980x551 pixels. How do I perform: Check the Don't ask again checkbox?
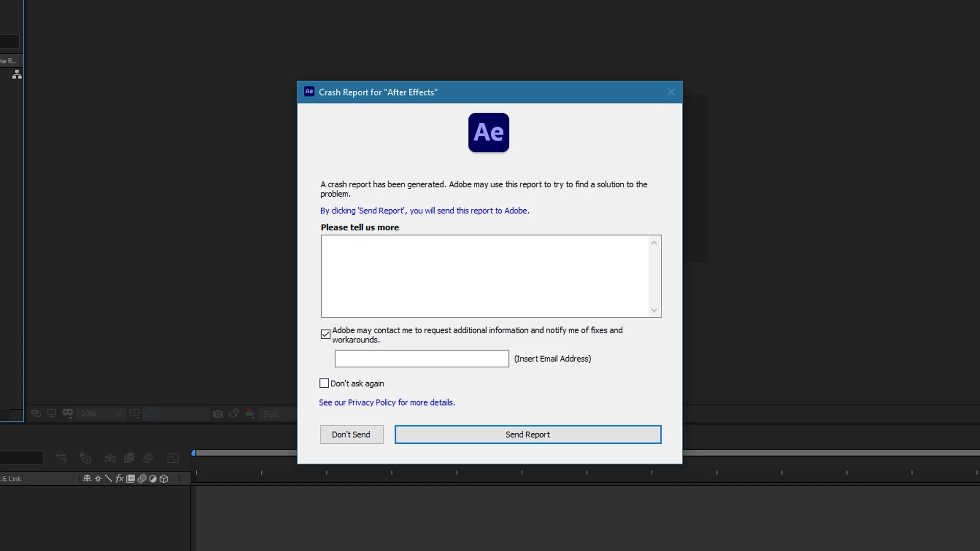coord(324,383)
